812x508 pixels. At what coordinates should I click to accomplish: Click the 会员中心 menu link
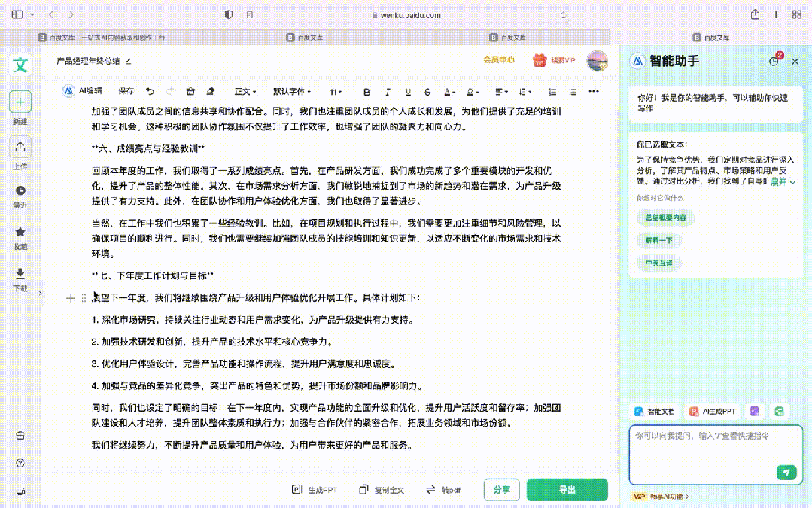498,60
